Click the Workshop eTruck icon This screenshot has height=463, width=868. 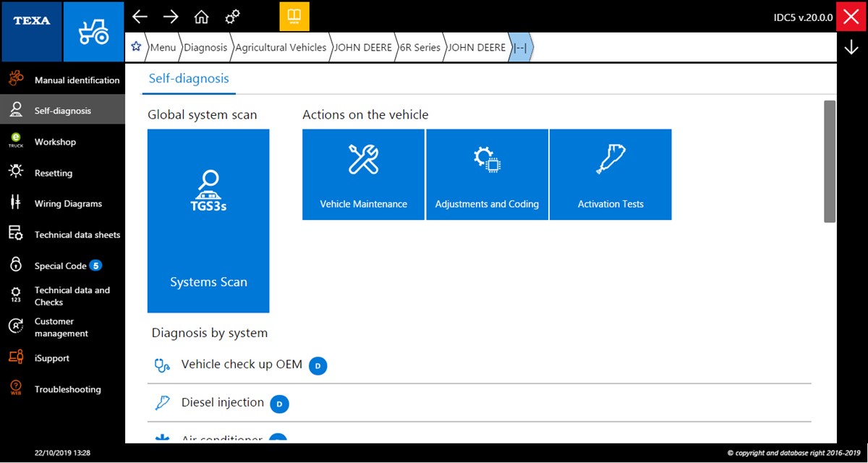16,141
